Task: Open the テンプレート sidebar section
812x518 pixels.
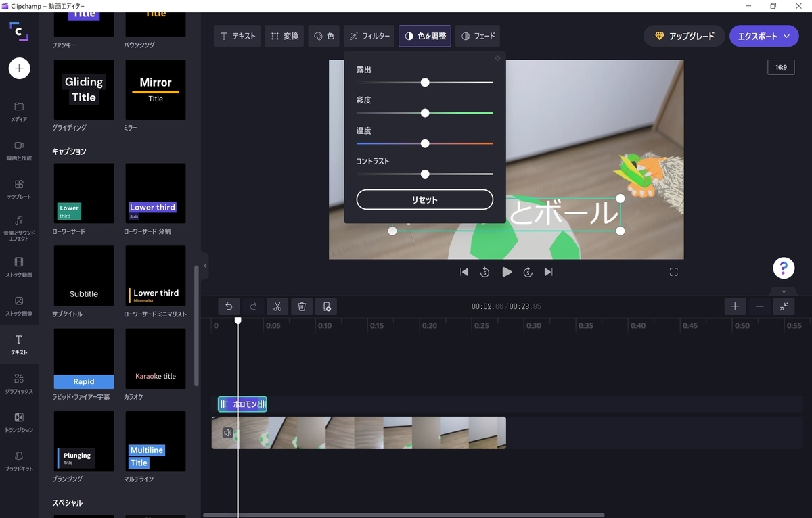Action: coord(19,189)
